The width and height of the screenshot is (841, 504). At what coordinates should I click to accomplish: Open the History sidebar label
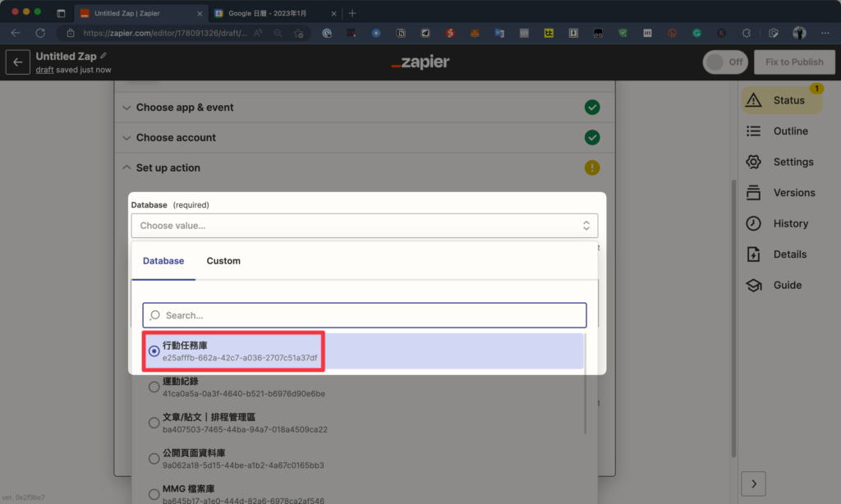coord(791,223)
